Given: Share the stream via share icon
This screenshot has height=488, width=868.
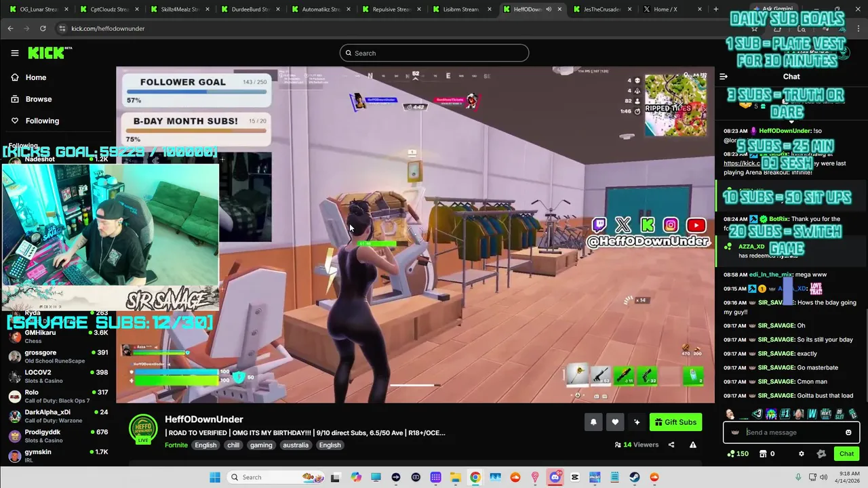Looking at the screenshot, I should (671, 445).
